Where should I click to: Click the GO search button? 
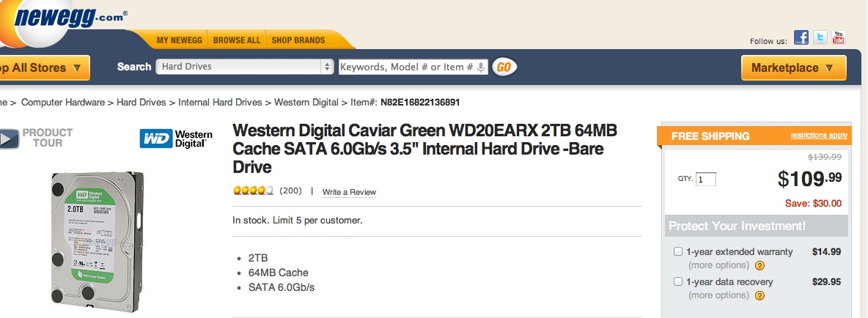click(x=504, y=67)
